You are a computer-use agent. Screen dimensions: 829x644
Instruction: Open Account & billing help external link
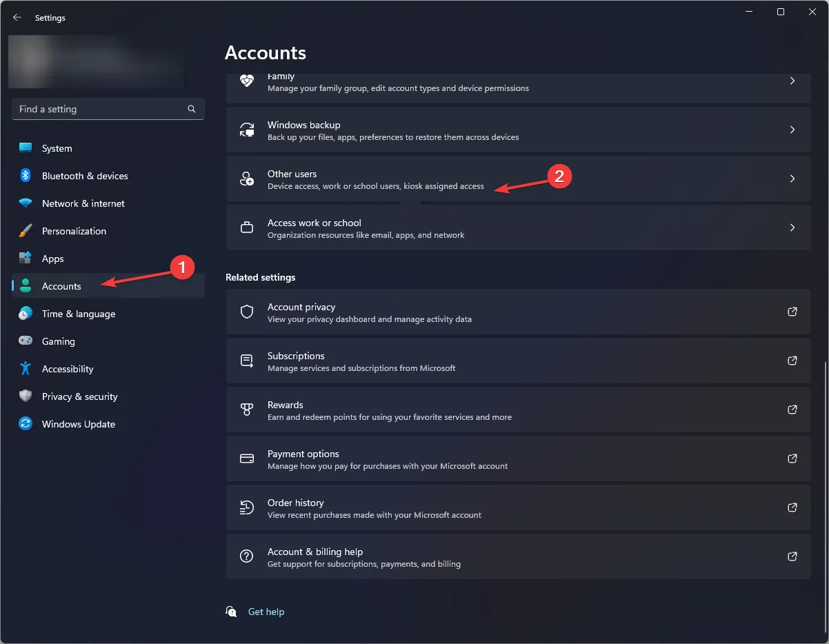pos(792,556)
